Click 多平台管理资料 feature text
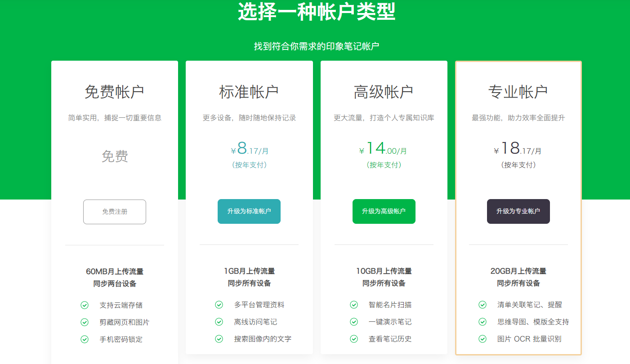This screenshot has width=630, height=364. point(259,305)
